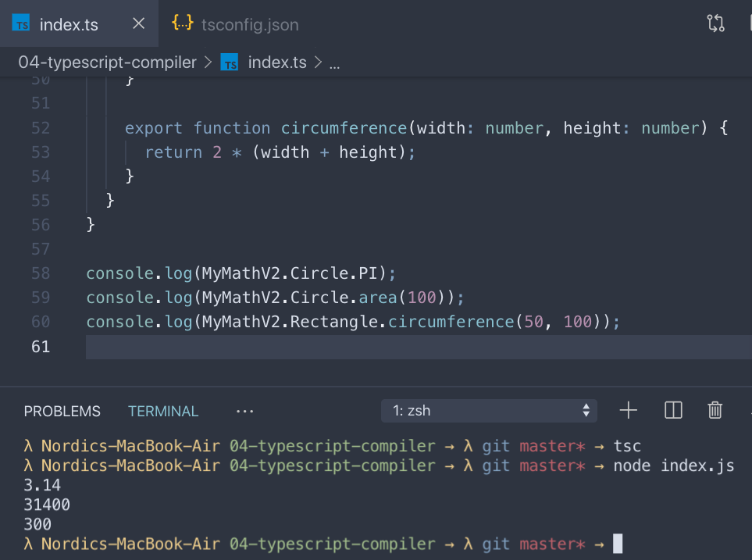
Task: Click line number 61 in the gutter
Action: [x=41, y=347]
